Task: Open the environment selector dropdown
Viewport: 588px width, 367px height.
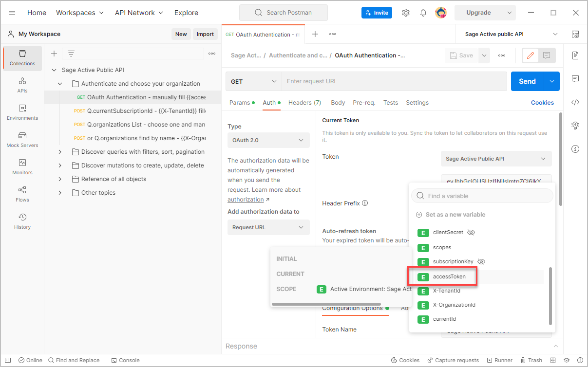Action: (x=511, y=34)
